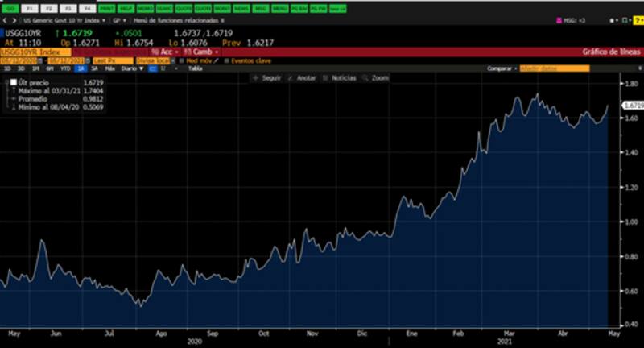Image resolution: width=644 pixels, height=348 pixels.
Task: Click the green GO key
Action: [x=10, y=6]
